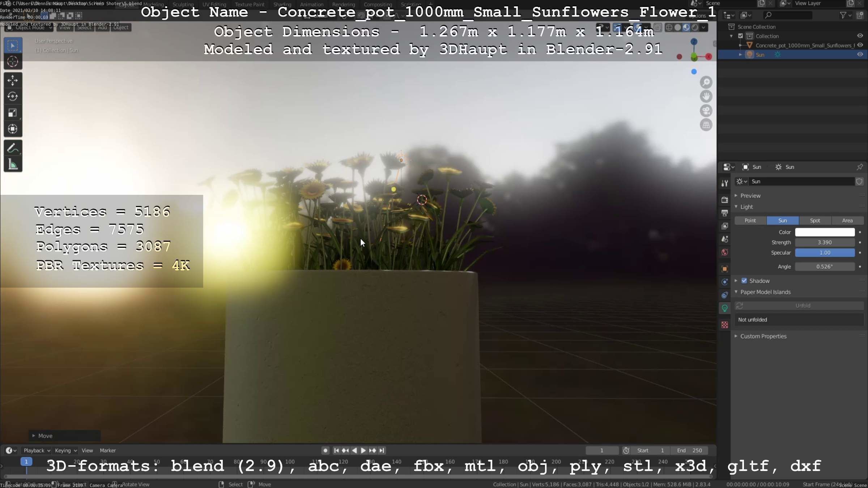Screen dimensions: 868x488
Task: Open the Texture properties checker tab
Action: (724, 325)
